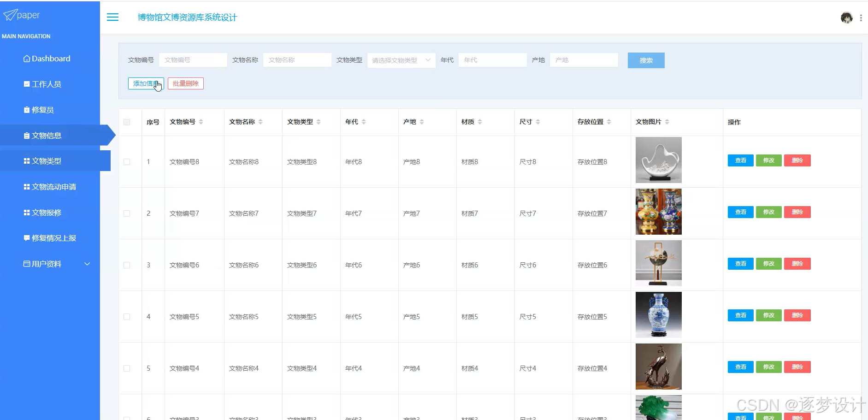
Task: Focus the 文物名称 search input
Action: pos(297,60)
